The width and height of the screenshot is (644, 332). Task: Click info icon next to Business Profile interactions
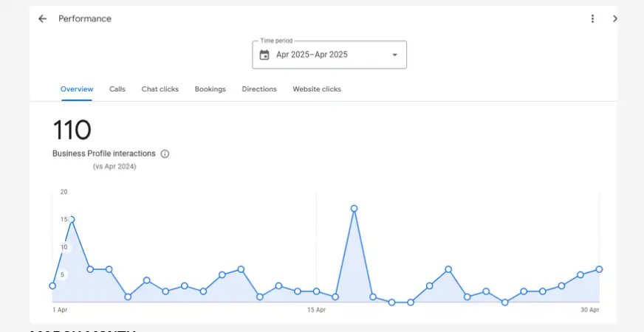click(165, 154)
